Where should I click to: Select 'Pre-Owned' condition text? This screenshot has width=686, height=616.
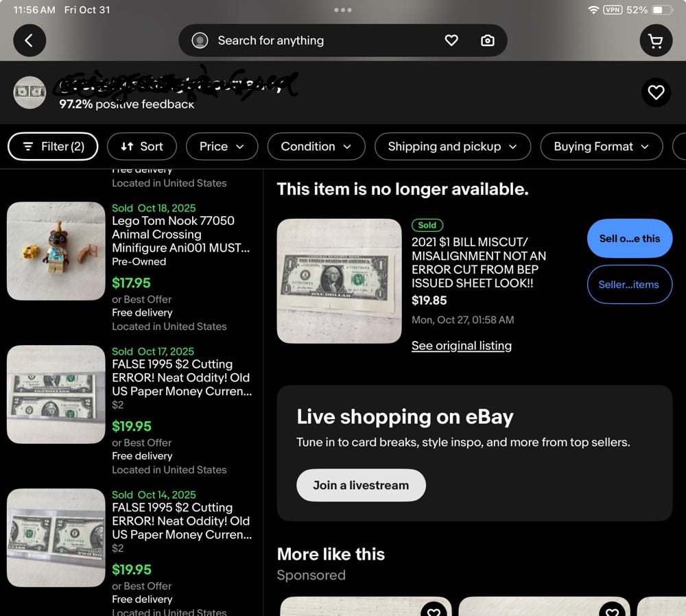139,261
